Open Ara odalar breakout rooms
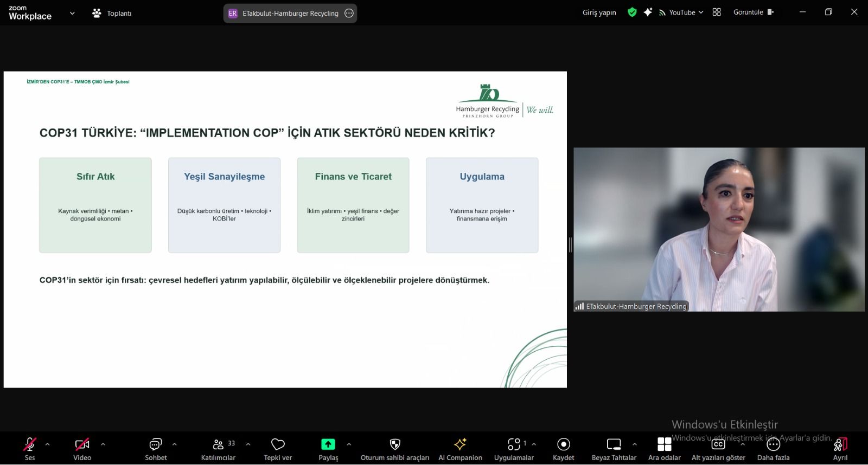This screenshot has width=868, height=465. (664, 449)
